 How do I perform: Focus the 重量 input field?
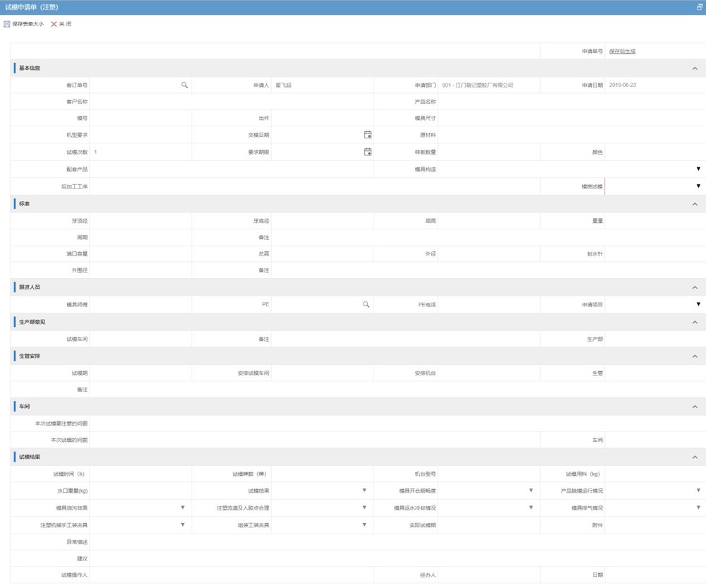click(x=655, y=221)
